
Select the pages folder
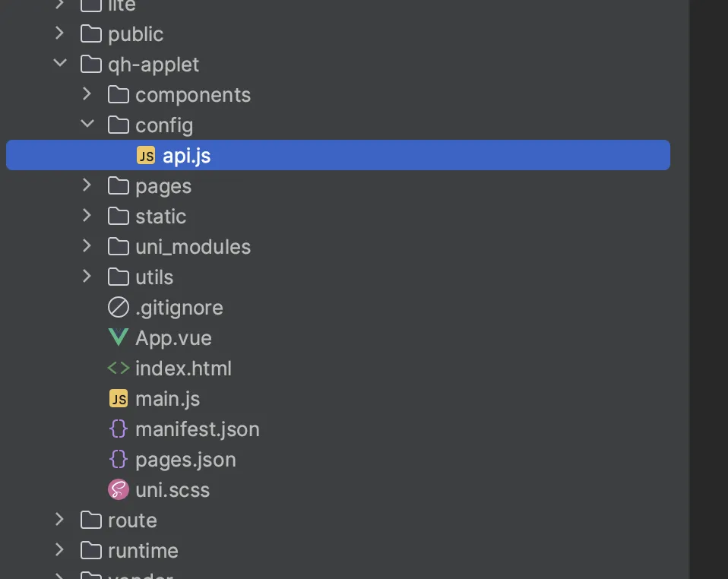pos(163,186)
